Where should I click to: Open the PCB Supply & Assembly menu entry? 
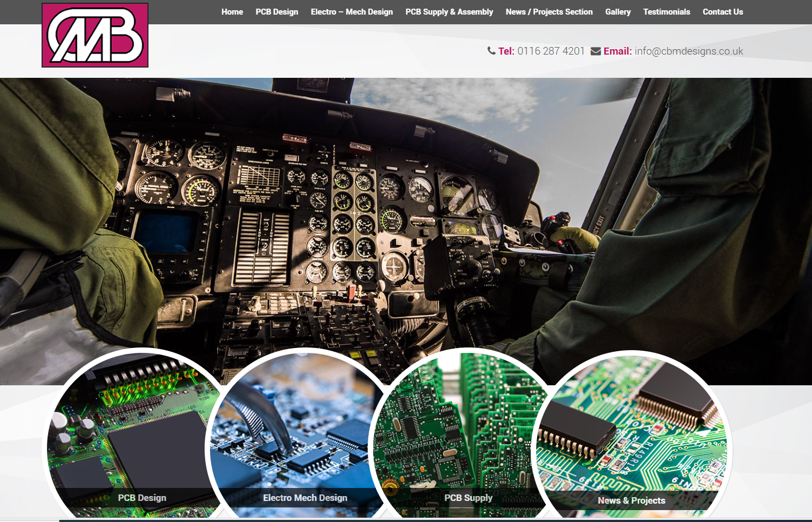[x=449, y=11]
